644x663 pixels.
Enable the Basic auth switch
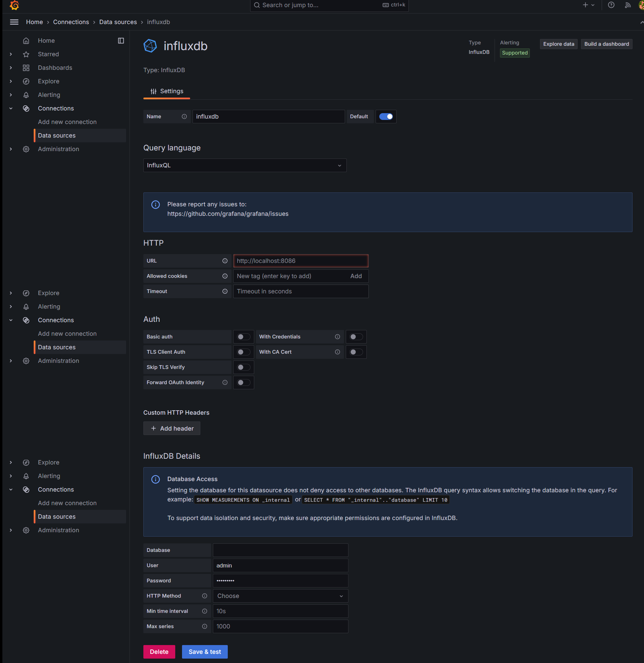pos(244,337)
